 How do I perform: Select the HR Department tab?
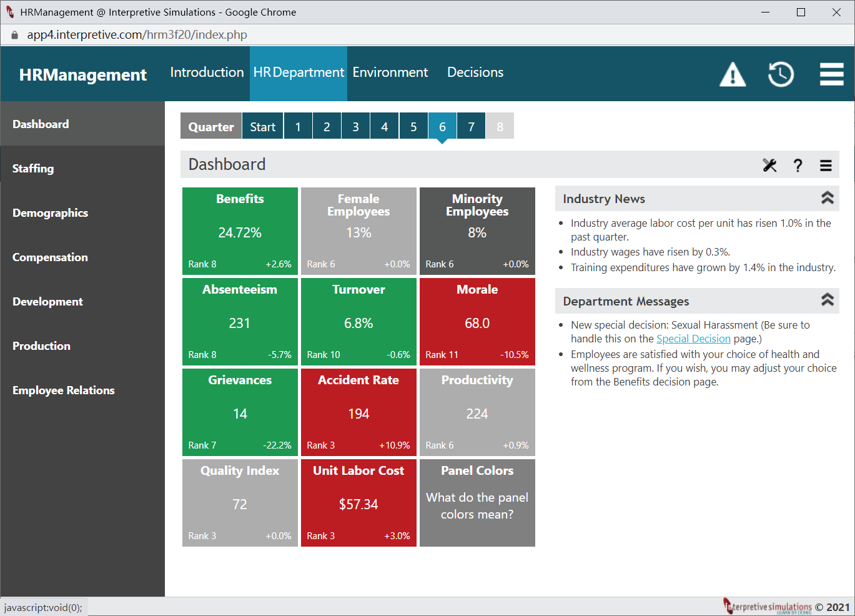click(299, 72)
